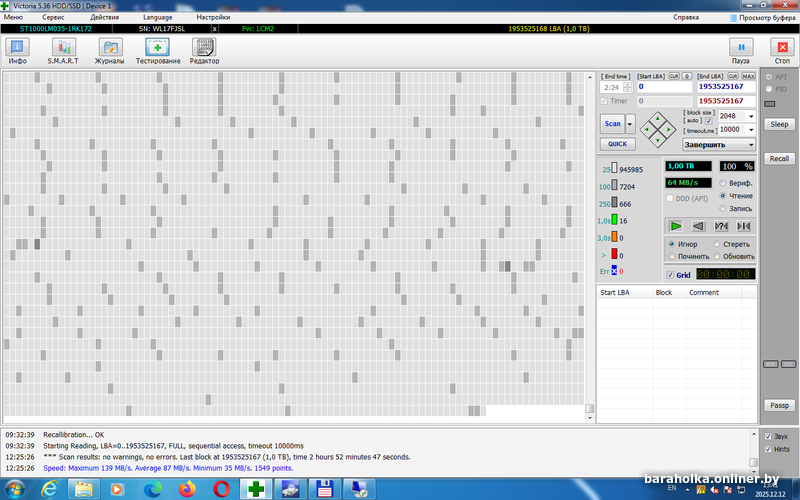
Task: Open the Scan button dropdown arrow
Action: pos(631,123)
